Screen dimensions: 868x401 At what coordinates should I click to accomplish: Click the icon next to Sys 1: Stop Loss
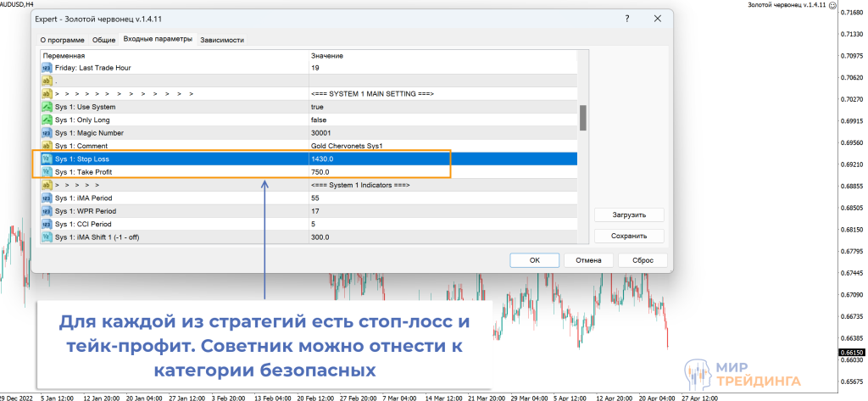[x=47, y=159]
